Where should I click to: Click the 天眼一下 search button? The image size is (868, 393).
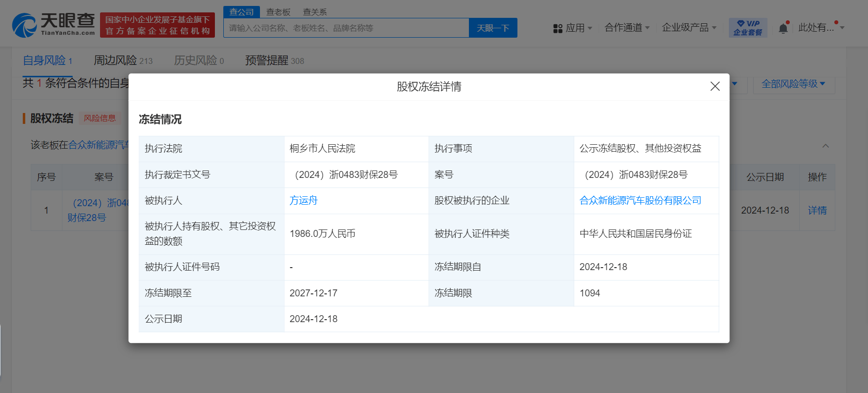point(493,28)
